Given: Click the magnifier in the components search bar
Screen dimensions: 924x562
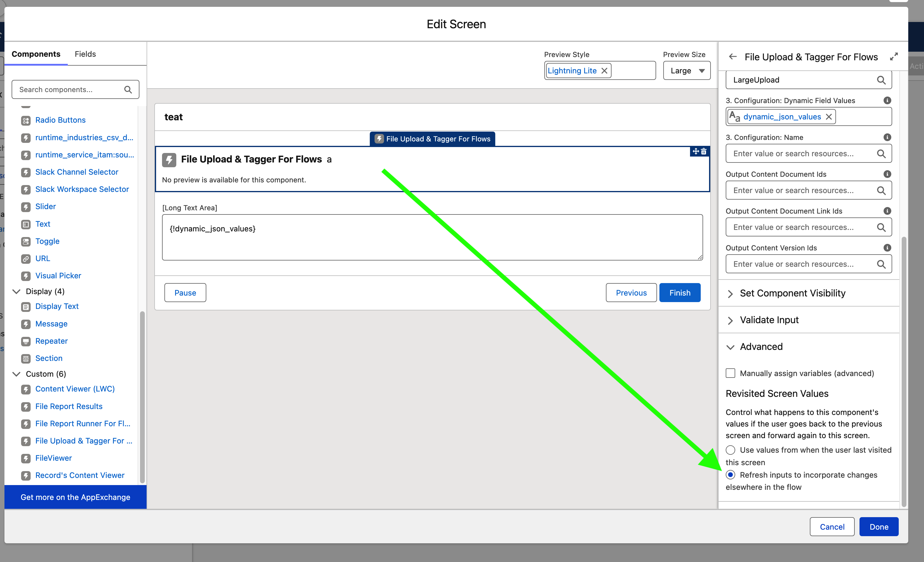Looking at the screenshot, I should [128, 89].
